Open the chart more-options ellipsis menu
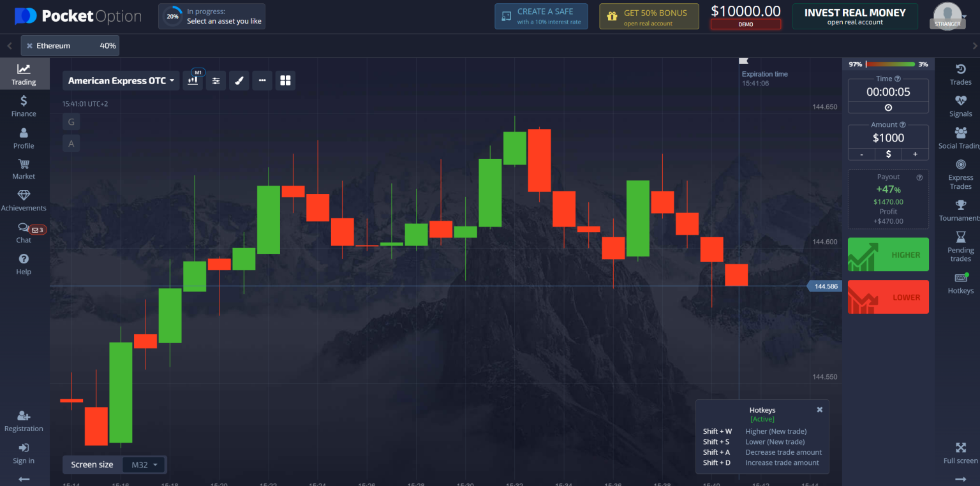 262,80
